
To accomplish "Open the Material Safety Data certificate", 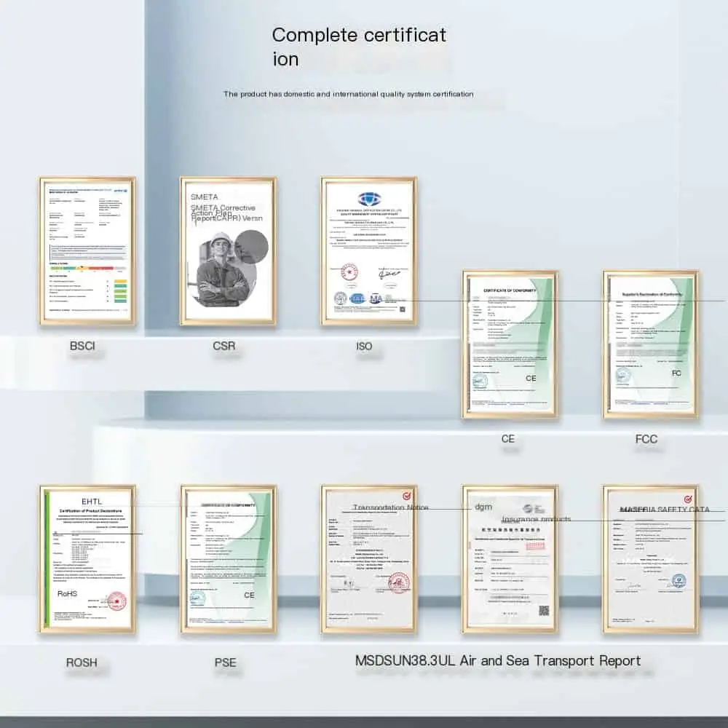I will (x=651, y=559).
